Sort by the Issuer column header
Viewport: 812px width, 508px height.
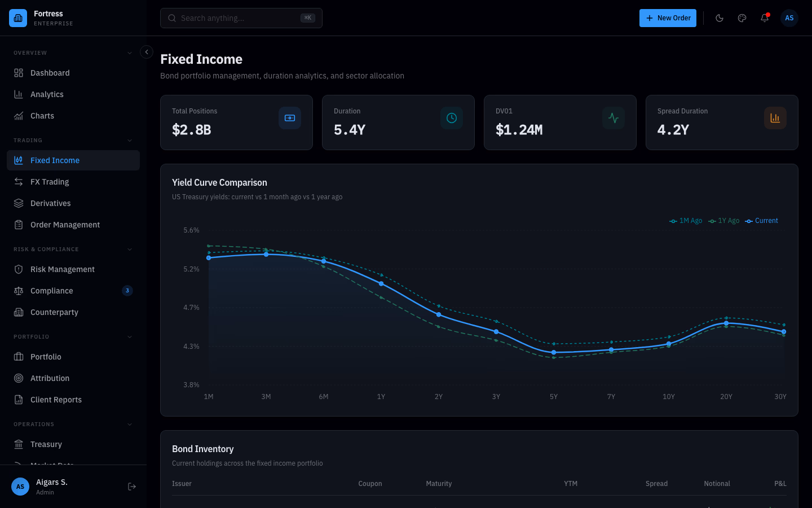point(182,484)
